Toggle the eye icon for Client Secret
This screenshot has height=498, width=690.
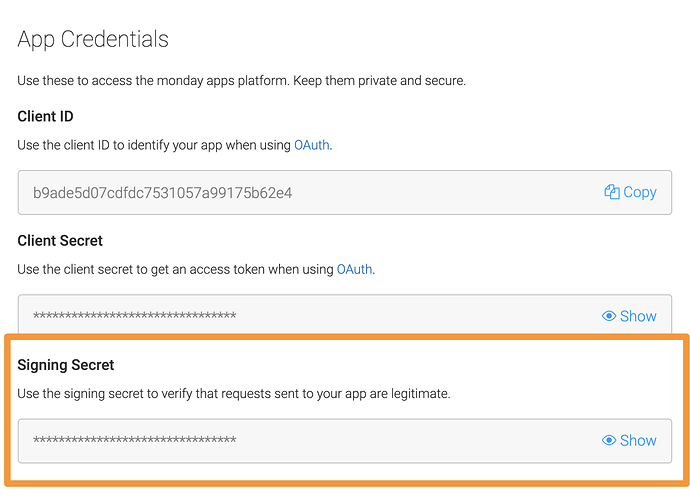click(609, 316)
